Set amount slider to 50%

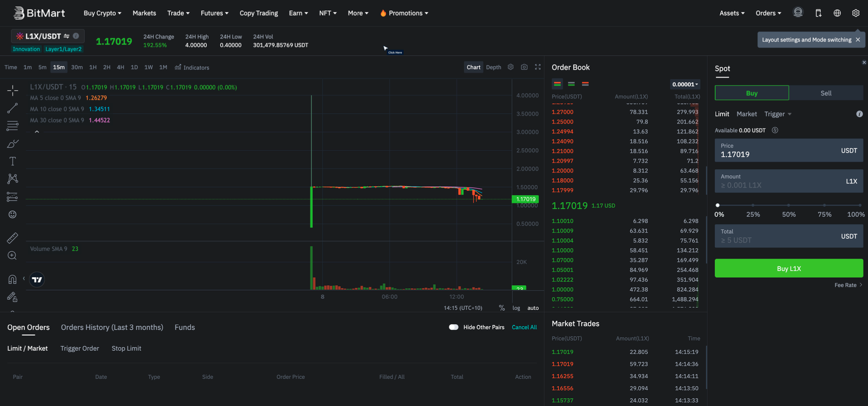[789, 205]
